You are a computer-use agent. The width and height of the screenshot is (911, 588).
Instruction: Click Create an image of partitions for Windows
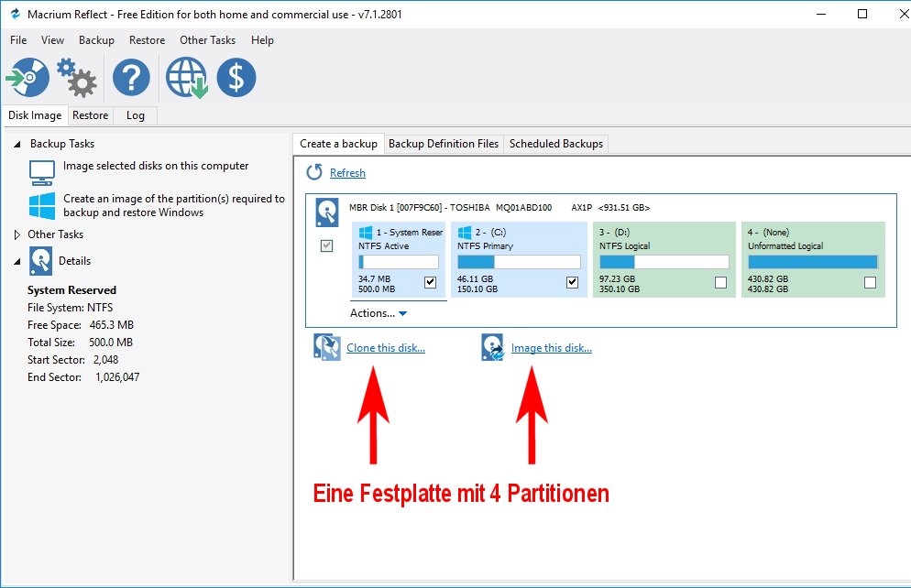pyautogui.click(x=174, y=205)
